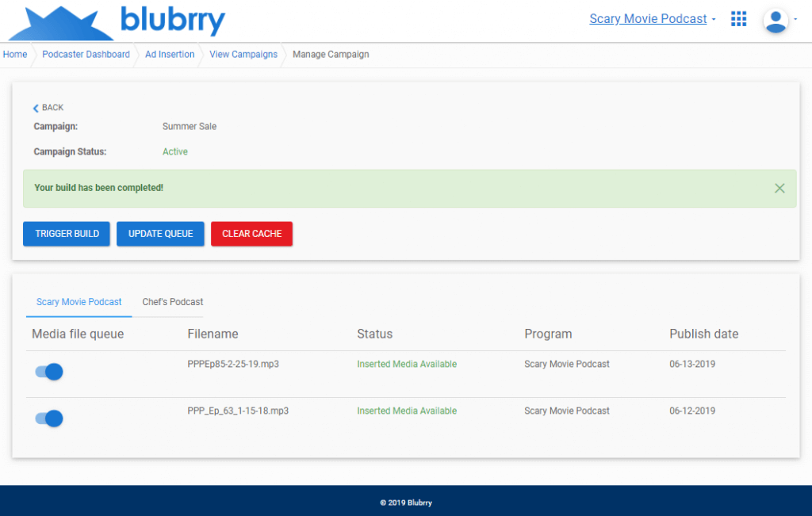Click Manage Campaign breadcrumb text
This screenshot has height=516, width=812.
(x=331, y=55)
